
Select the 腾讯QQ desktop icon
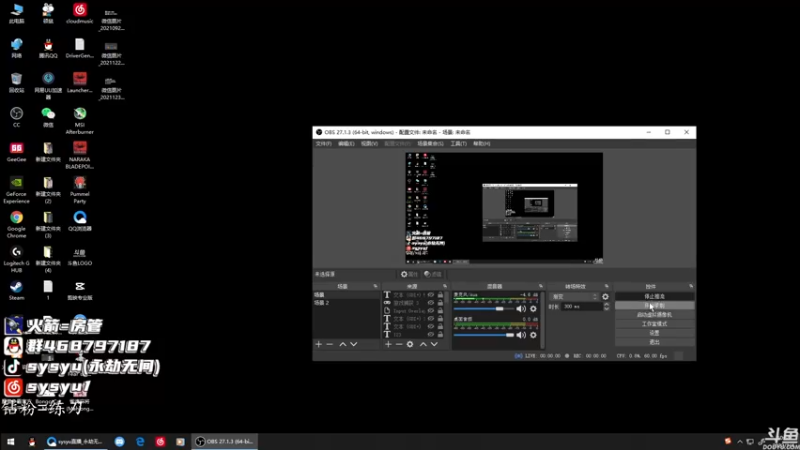[x=48, y=48]
